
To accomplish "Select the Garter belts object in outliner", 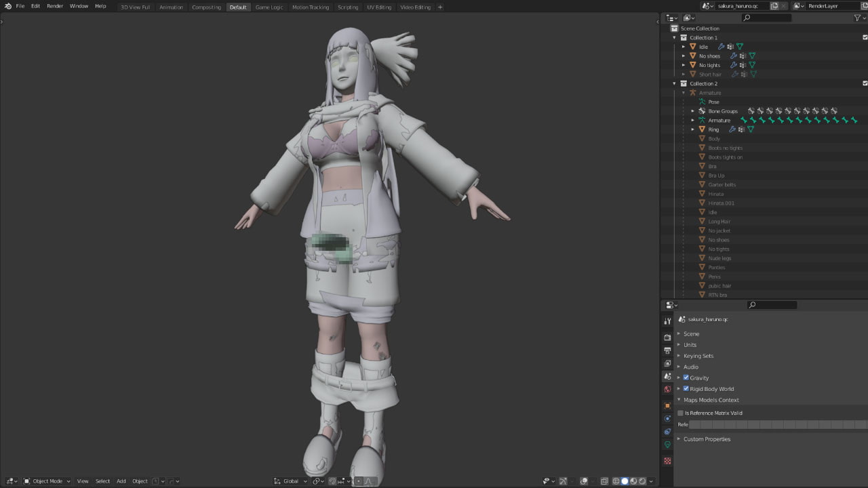I will click(x=722, y=184).
